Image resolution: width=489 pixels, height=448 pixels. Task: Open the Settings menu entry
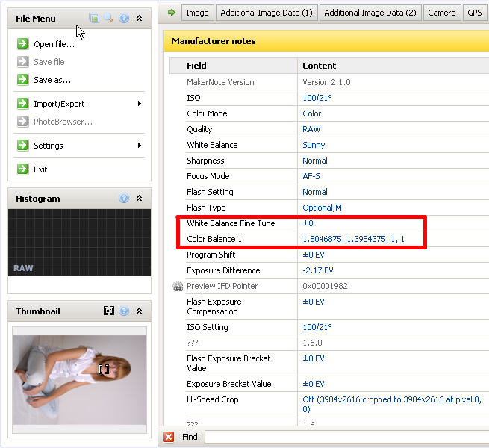coord(49,146)
